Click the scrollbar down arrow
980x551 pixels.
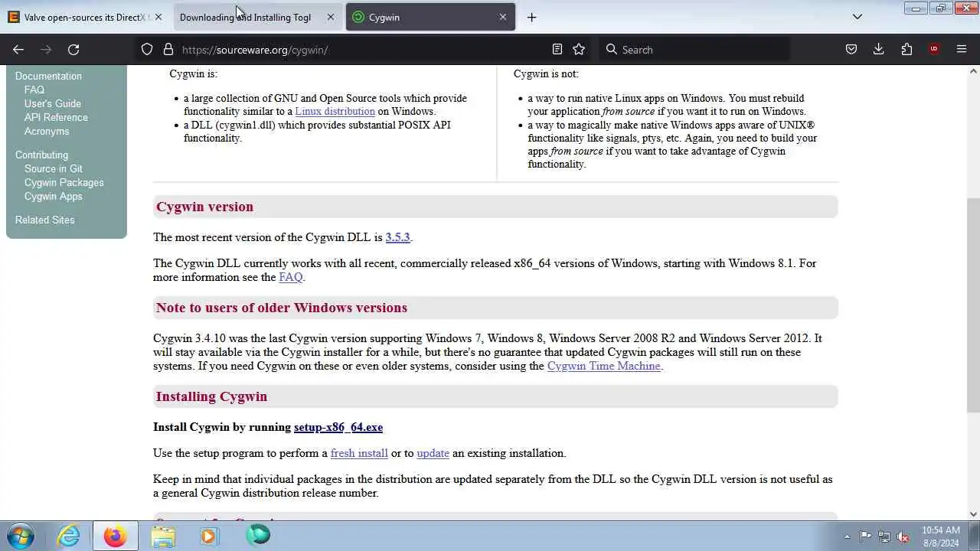coord(973,514)
